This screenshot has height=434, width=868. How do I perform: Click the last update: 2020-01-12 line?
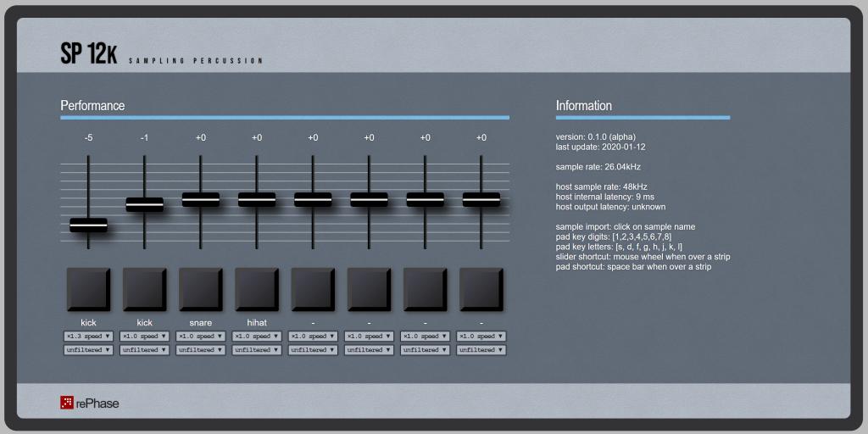(601, 147)
